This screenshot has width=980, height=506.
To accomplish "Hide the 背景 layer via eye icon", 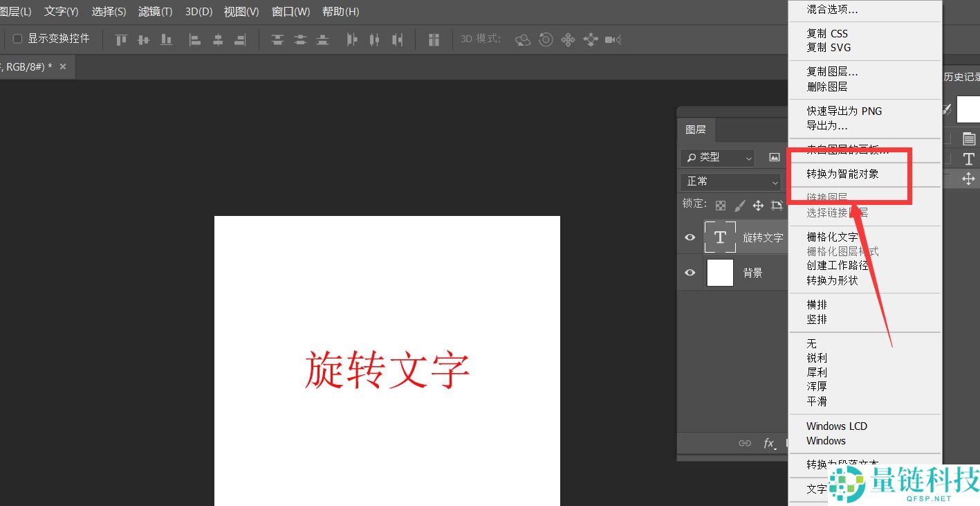I will pos(690,273).
